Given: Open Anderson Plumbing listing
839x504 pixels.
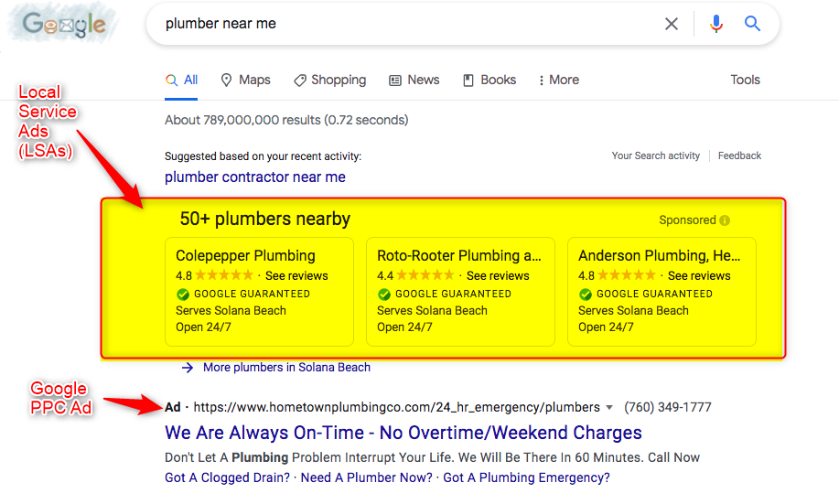Looking at the screenshot, I should tap(659, 256).
